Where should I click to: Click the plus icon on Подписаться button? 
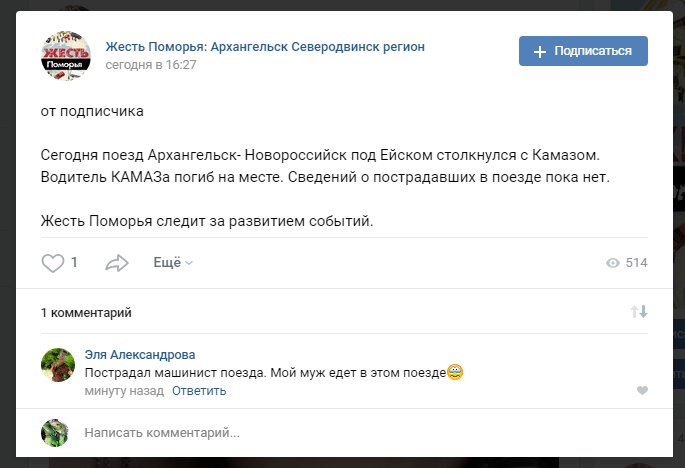coord(540,51)
